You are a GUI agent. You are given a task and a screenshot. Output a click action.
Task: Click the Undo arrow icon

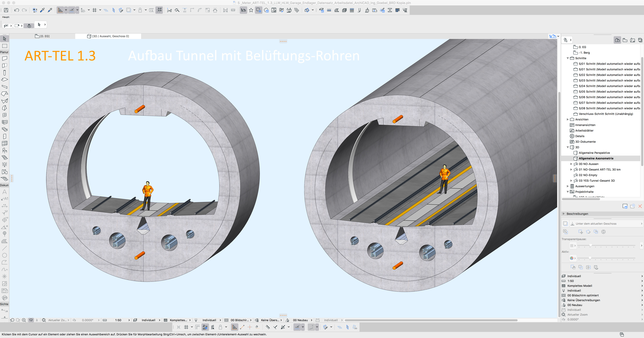pyautogui.click(x=16, y=10)
